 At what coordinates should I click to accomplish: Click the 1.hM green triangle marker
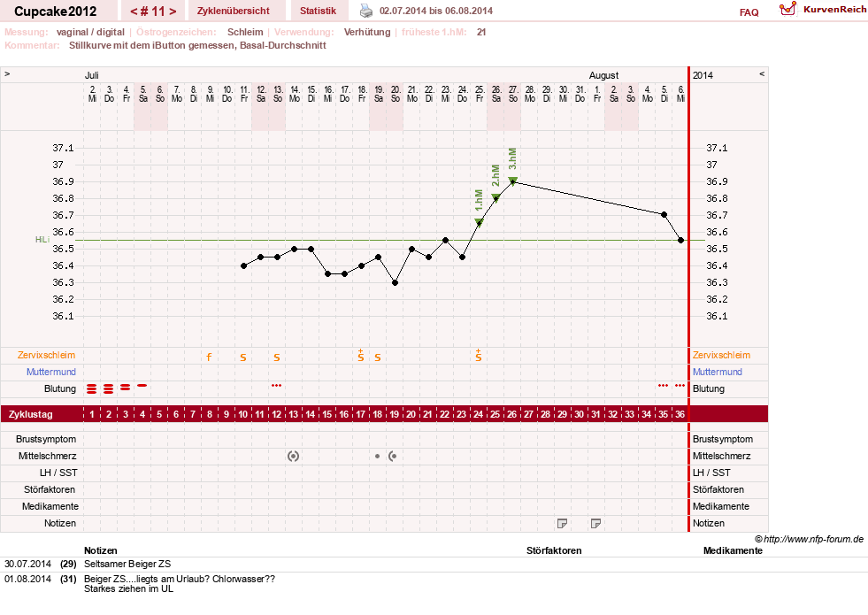(479, 222)
